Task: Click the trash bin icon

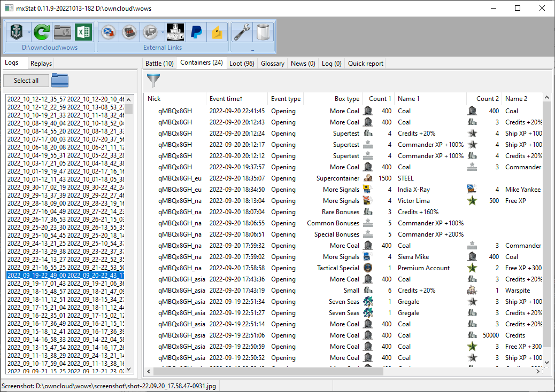Action: point(263,32)
